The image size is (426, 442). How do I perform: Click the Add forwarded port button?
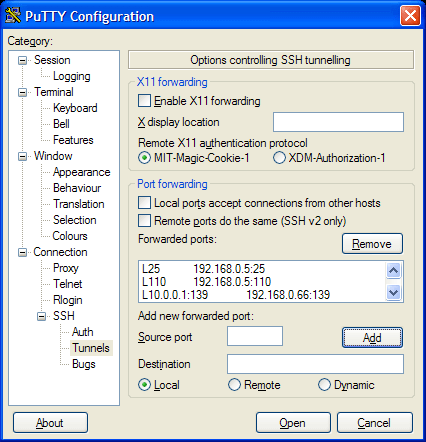click(372, 338)
